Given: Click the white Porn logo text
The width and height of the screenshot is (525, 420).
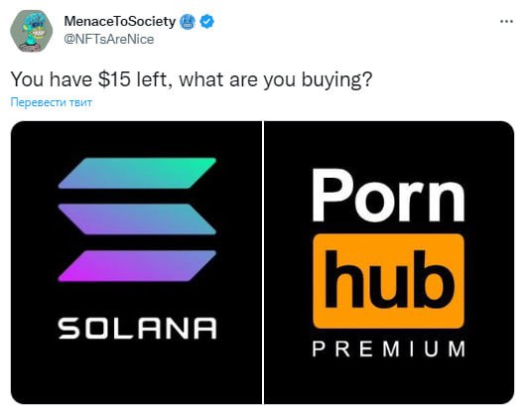Looking at the screenshot, I should click(x=388, y=195).
